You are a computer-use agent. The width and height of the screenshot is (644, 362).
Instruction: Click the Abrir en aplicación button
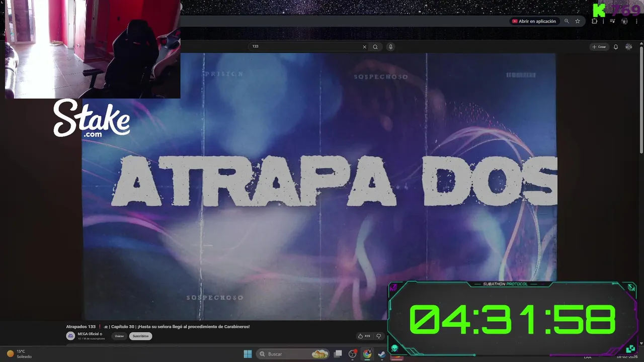click(534, 21)
